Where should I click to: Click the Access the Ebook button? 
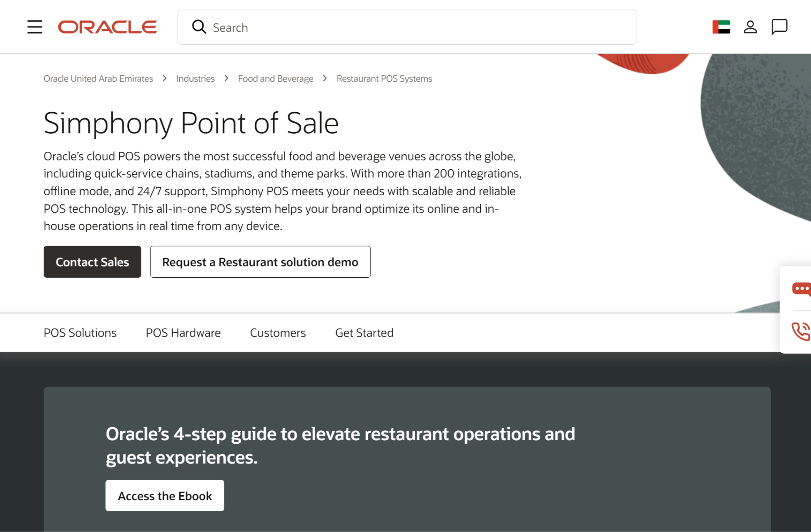click(x=165, y=496)
